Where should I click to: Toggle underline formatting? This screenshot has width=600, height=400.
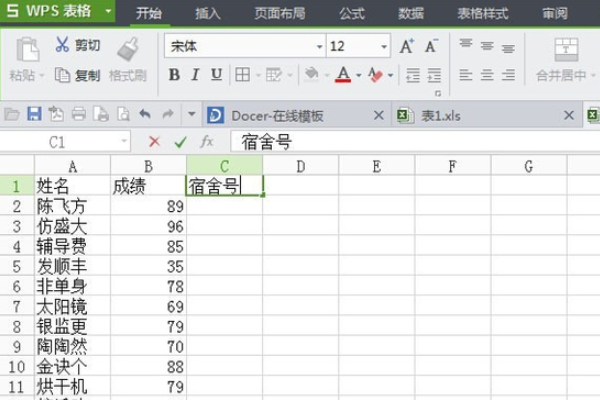[217, 75]
